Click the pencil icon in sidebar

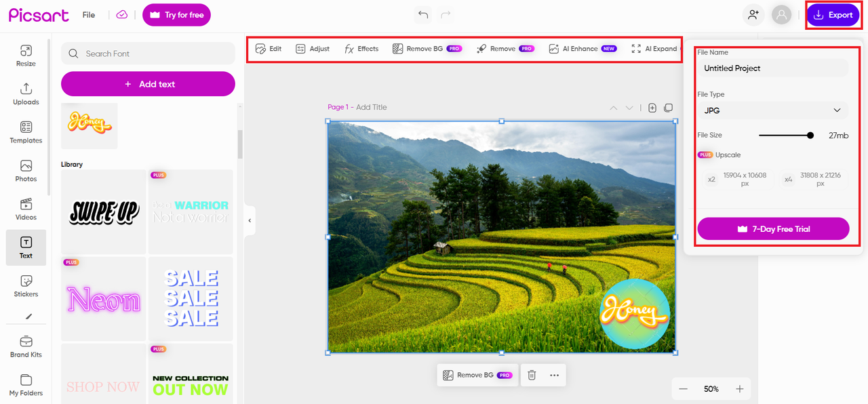28,316
